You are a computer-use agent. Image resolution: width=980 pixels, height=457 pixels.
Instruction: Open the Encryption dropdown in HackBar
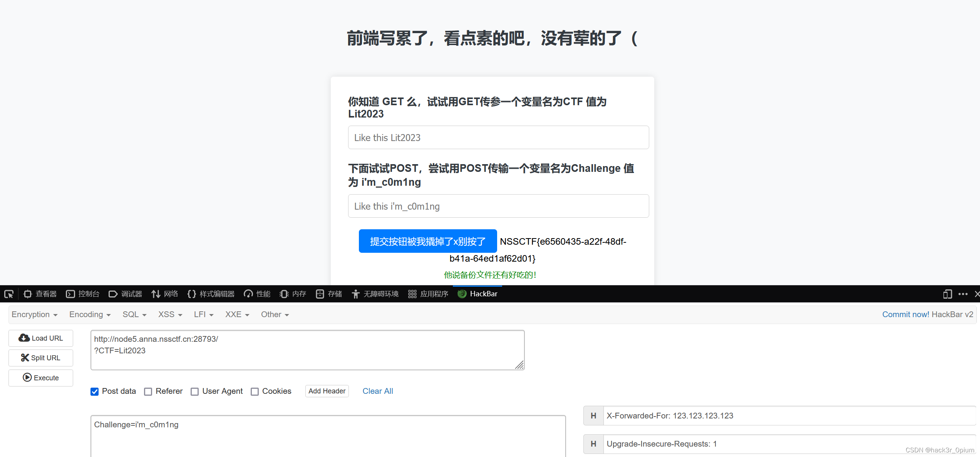[34, 314]
